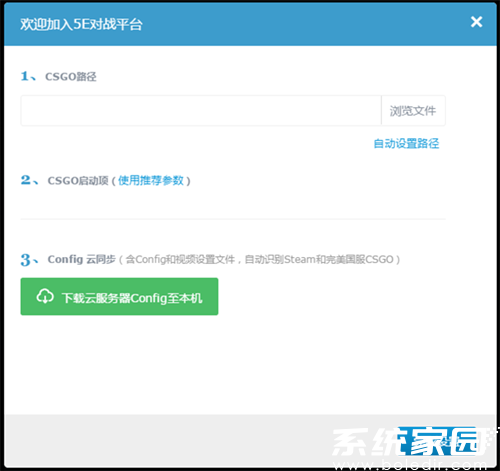
Task: Open the 浏览文件 browse file button
Action: tap(413, 111)
